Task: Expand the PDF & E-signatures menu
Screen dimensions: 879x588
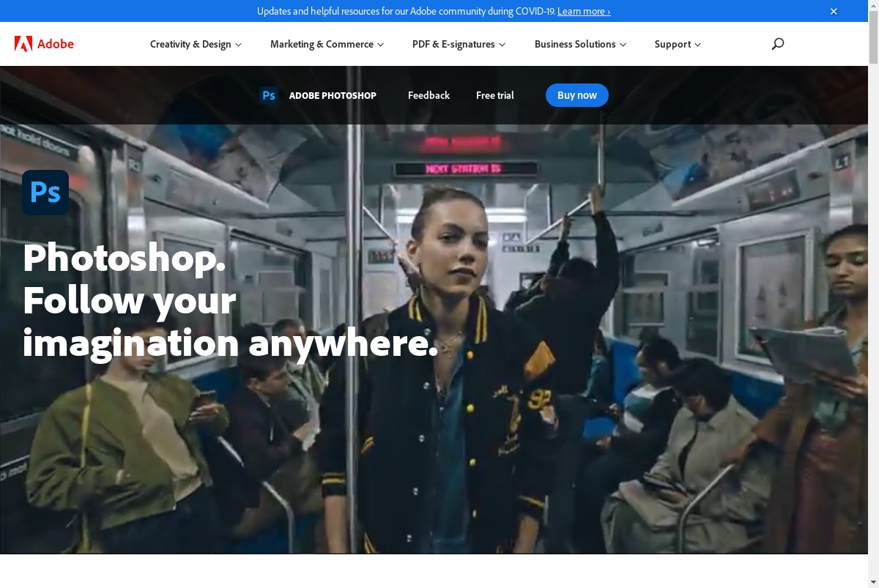Action: [x=459, y=44]
